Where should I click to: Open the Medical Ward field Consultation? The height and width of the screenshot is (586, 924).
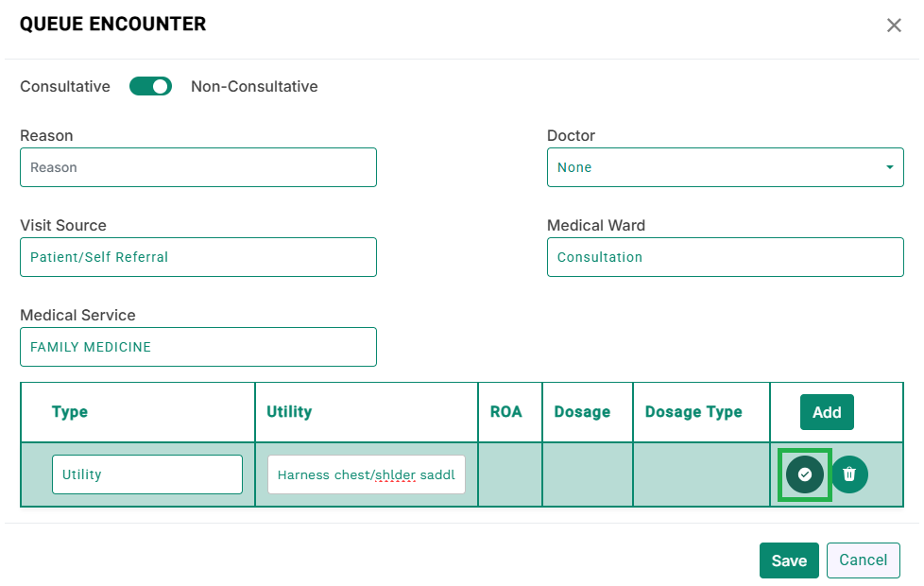coord(725,257)
